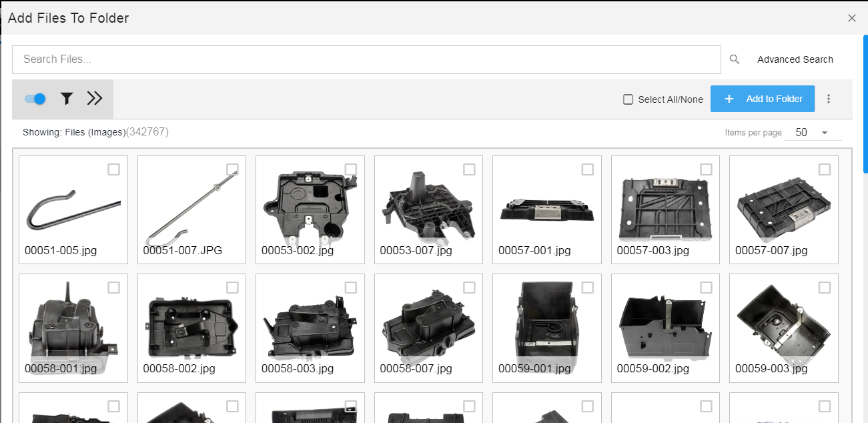The image size is (868, 423).
Task: Mark checkbox of 00057-007.jpg
Action: pyautogui.click(x=825, y=169)
